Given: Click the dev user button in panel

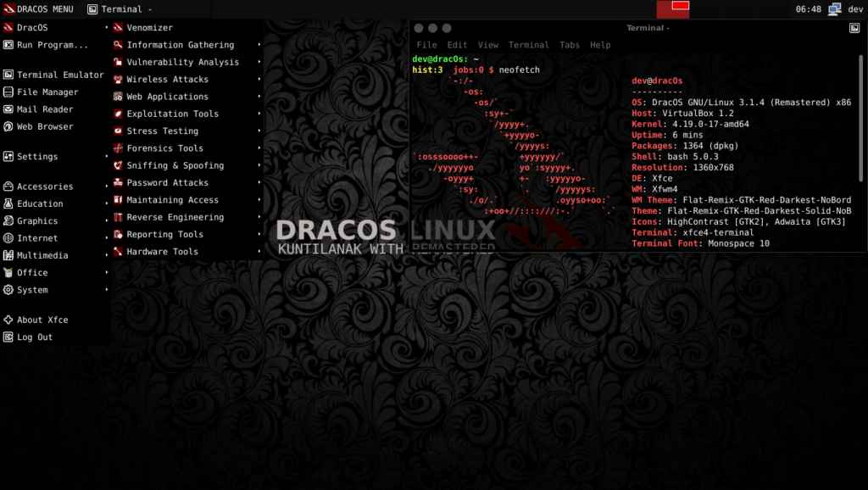Looking at the screenshot, I should click(855, 8).
